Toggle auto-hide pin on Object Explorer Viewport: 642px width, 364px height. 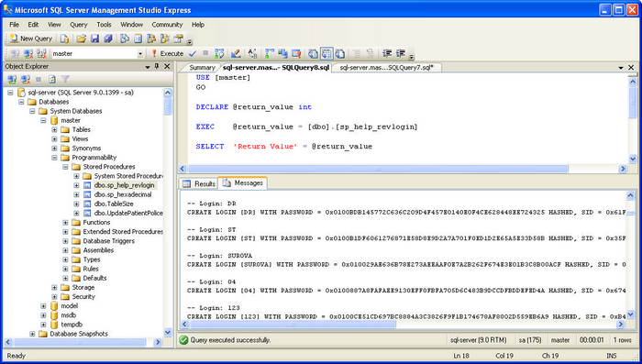pos(157,66)
